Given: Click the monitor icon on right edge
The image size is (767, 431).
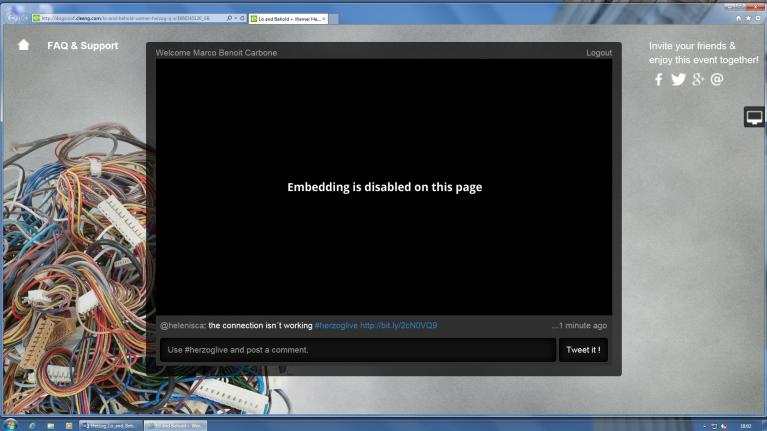Looking at the screenshot, I should point(754,118).
